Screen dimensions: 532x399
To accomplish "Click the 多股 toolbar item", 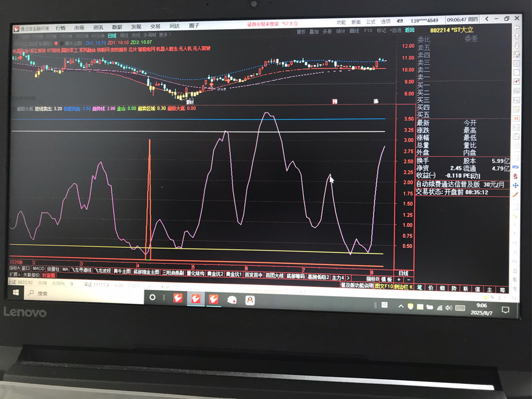I will point(327,31).
